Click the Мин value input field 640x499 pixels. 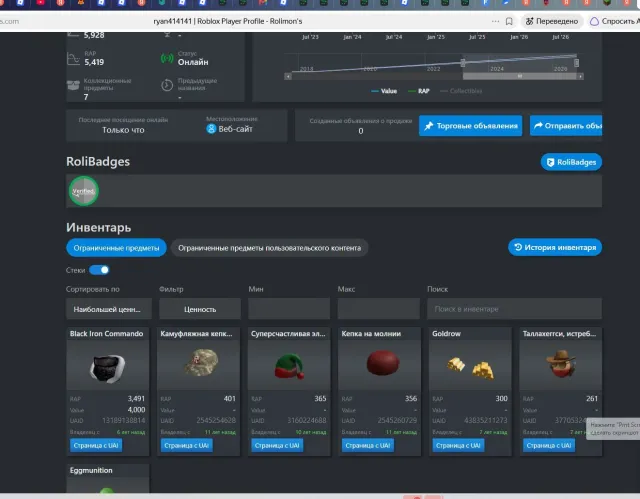click(x=289, y=309)
